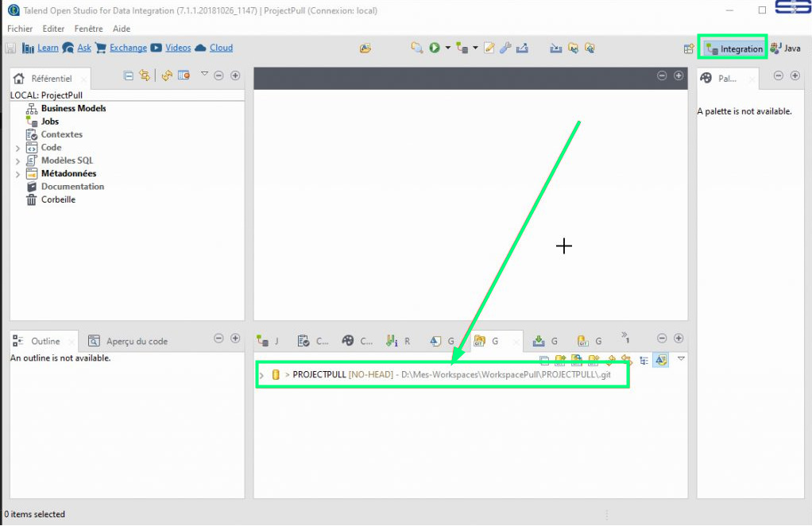Click the Open Perspective icon
The height and width of the screenshot is (526, 812).
pyautogui.click(x=689, y=48)
